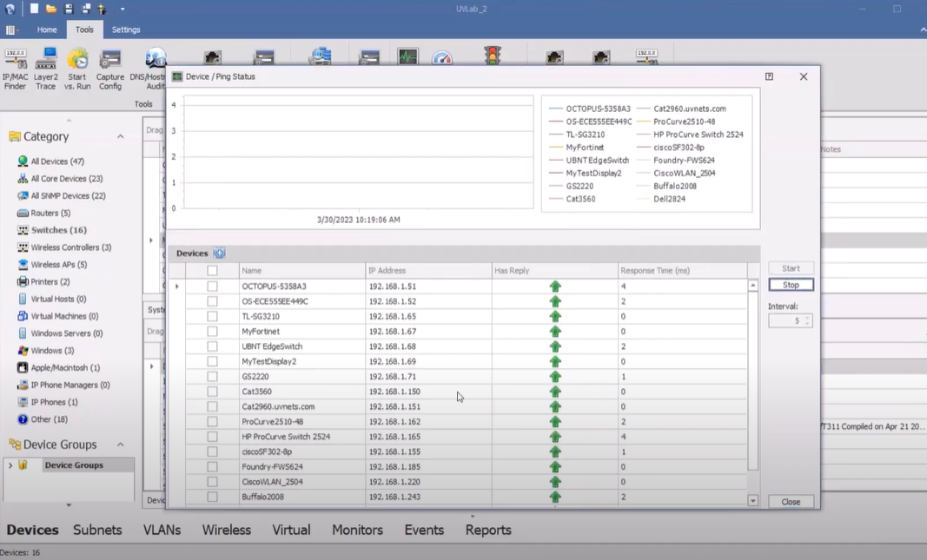Click the save quick access icon
Image resolution: width=927 pixels, height=560 pixels.
tap(69, 9)
